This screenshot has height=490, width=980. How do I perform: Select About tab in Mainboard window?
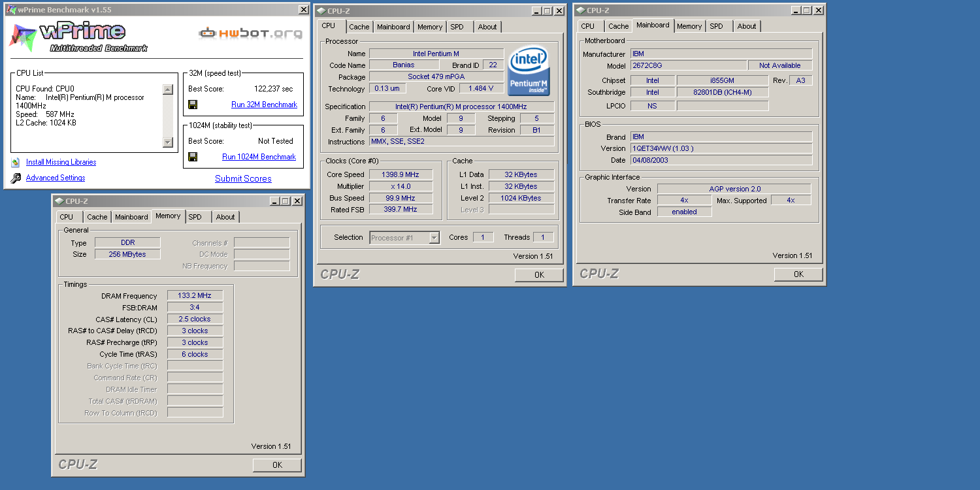click(x=747, y=26)
